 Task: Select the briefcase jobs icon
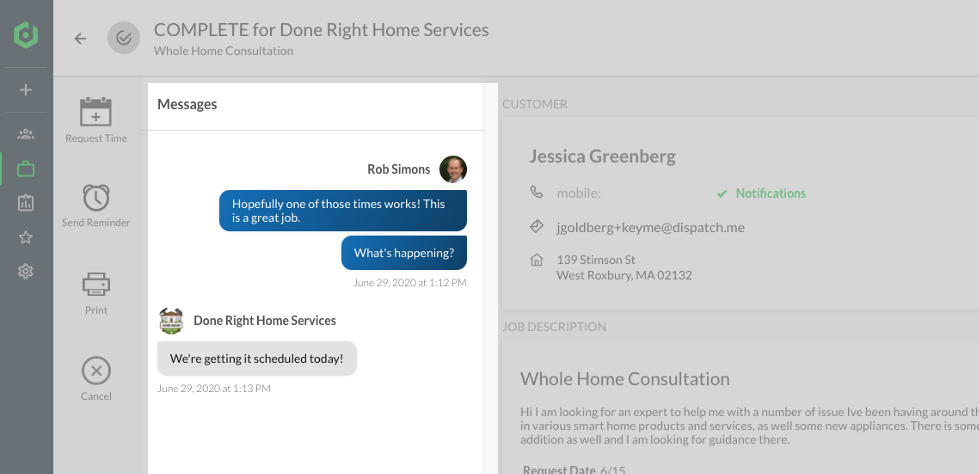point(26,168)
